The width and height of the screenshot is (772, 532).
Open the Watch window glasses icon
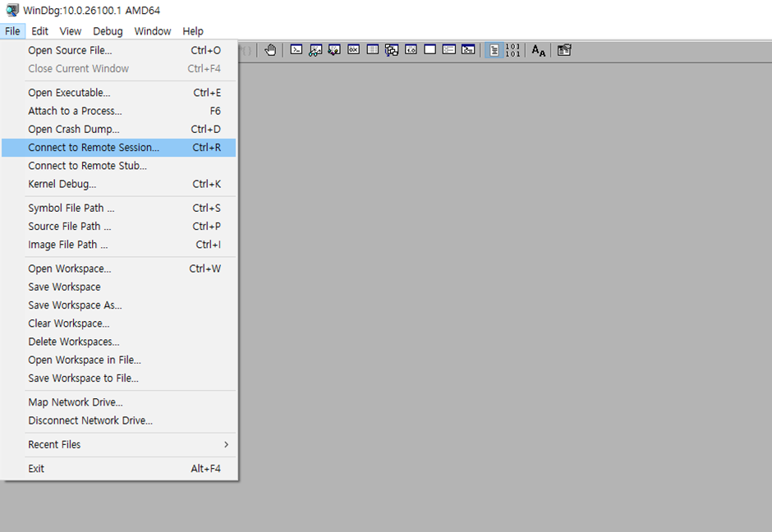tap(315, 50)
